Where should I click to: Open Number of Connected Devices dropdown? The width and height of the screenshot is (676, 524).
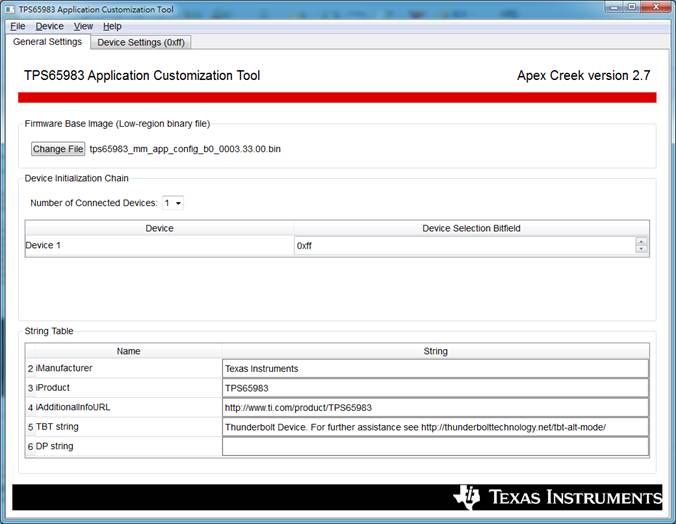click(172, 203)
